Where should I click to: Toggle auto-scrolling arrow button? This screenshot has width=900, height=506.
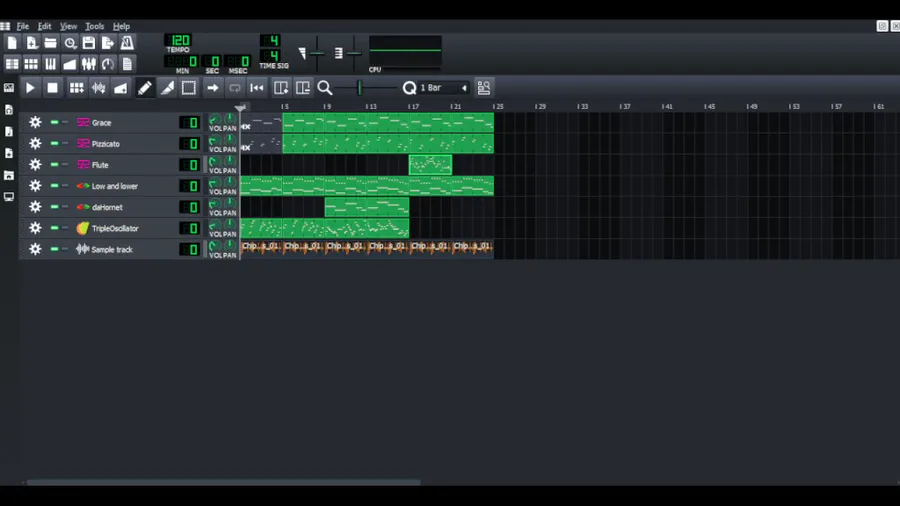pos(212,88)
